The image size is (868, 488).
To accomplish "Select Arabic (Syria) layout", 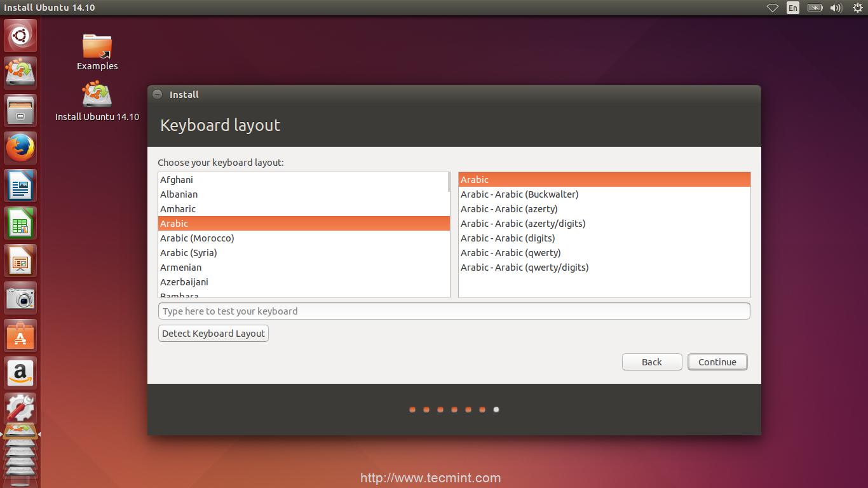I will tap(304, 253).
